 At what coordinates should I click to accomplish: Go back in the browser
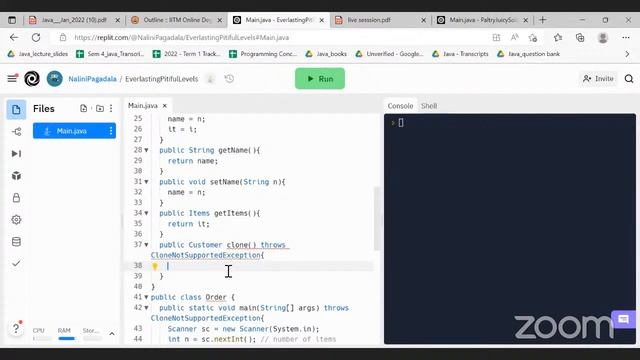click(x=14, y=38)
